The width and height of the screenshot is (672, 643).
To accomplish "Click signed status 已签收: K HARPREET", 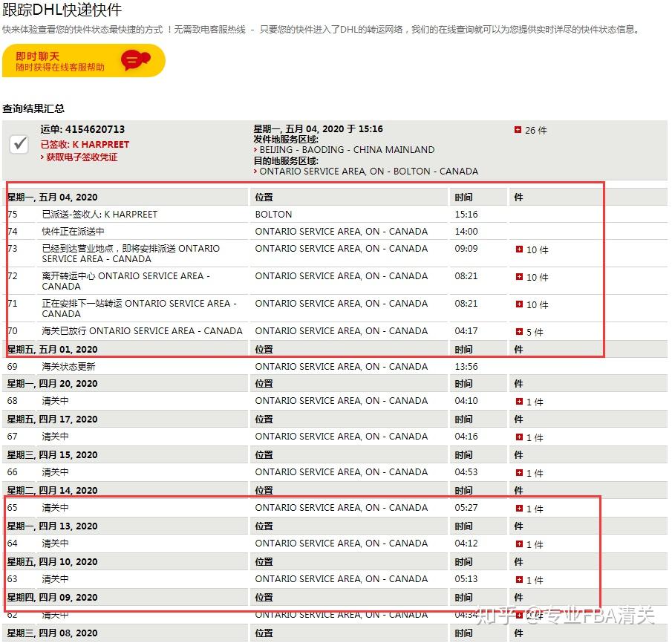I will (x=85, y=145).
